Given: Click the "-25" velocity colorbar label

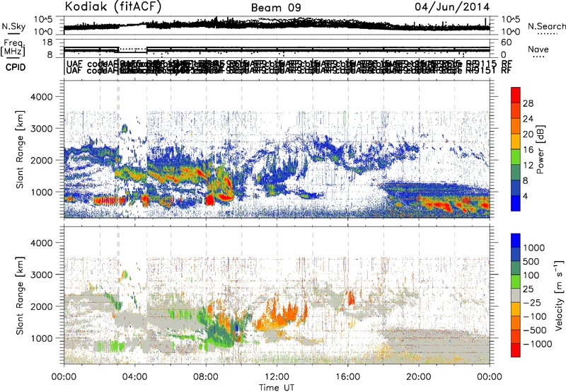Looking at the screenshot, I should point(533,303).
